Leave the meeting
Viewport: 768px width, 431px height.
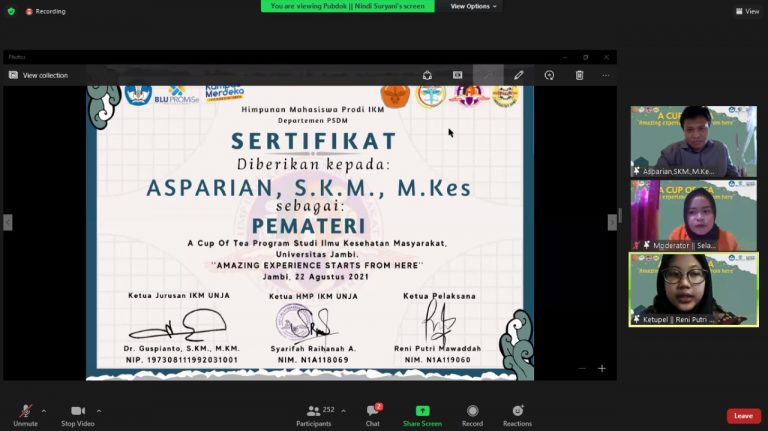click(x=744, y=416)
